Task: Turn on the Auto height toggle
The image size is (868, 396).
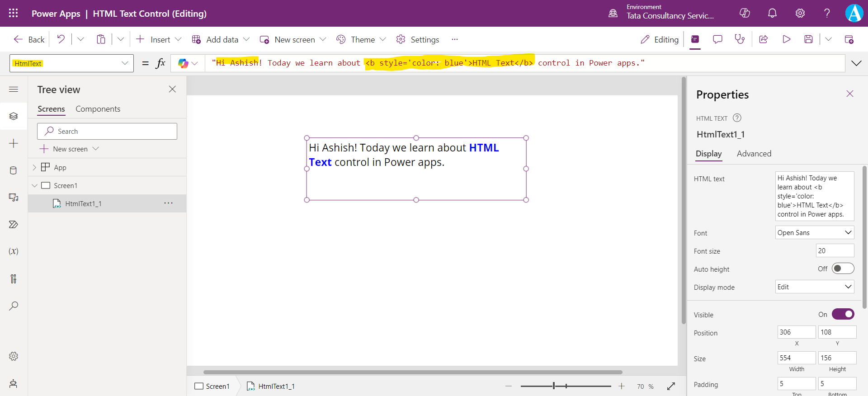Action: [x=843, y=269]
